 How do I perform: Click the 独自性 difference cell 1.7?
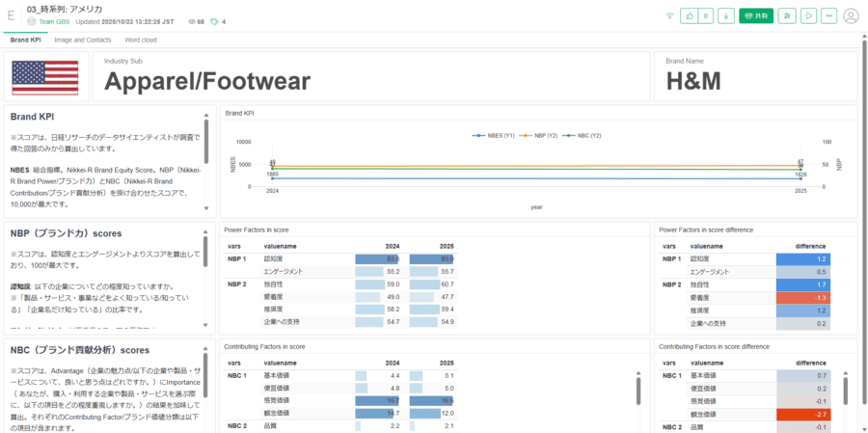803,284
